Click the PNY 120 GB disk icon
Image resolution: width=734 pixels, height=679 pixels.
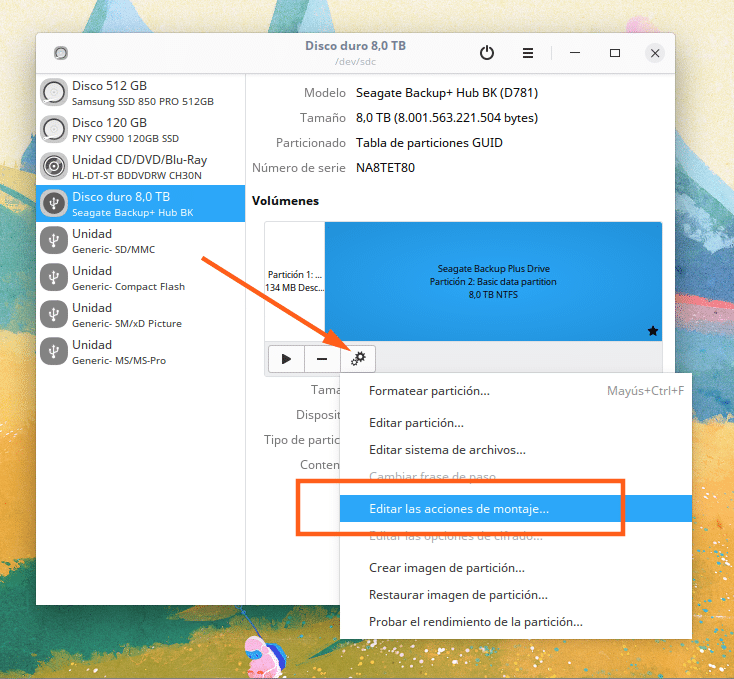click(x=54, y=129)
